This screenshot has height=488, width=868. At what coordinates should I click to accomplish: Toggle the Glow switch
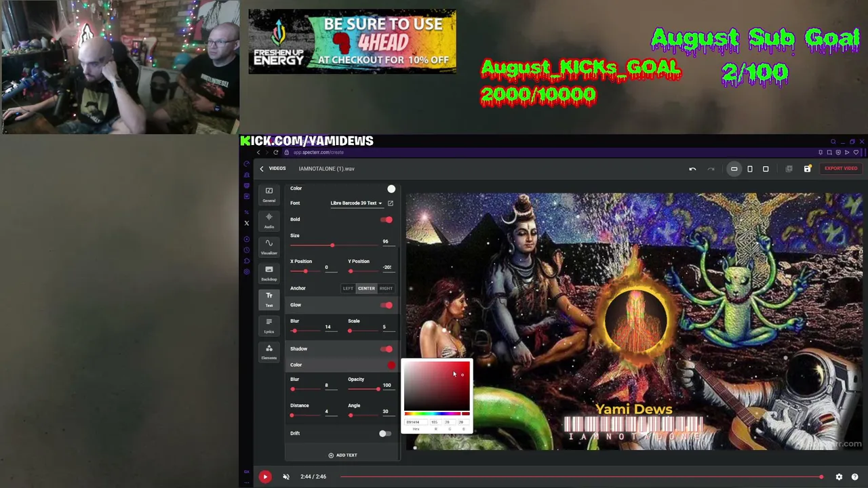(386, 305)
